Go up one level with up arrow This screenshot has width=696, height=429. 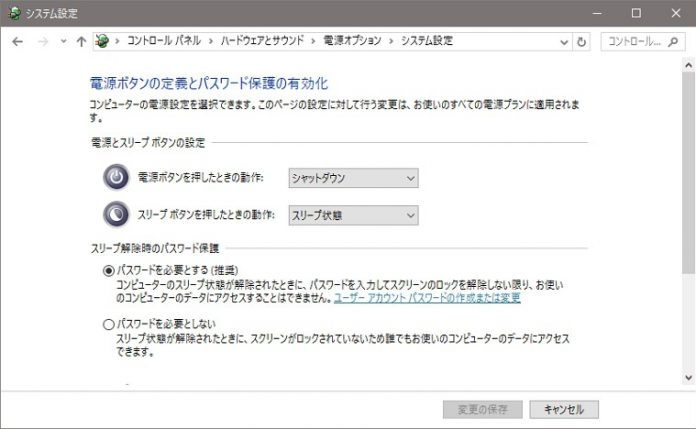[81, 42]
